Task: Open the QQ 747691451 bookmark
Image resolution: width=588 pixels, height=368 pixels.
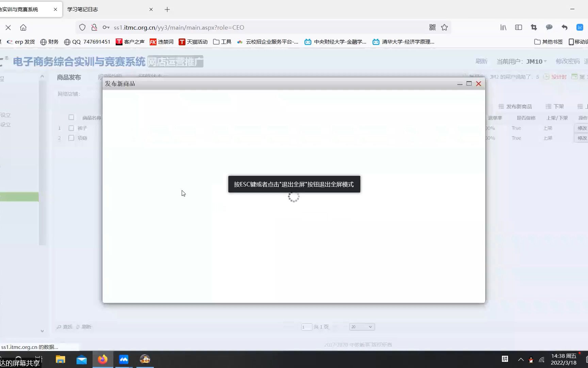Action: coord(87,42)
